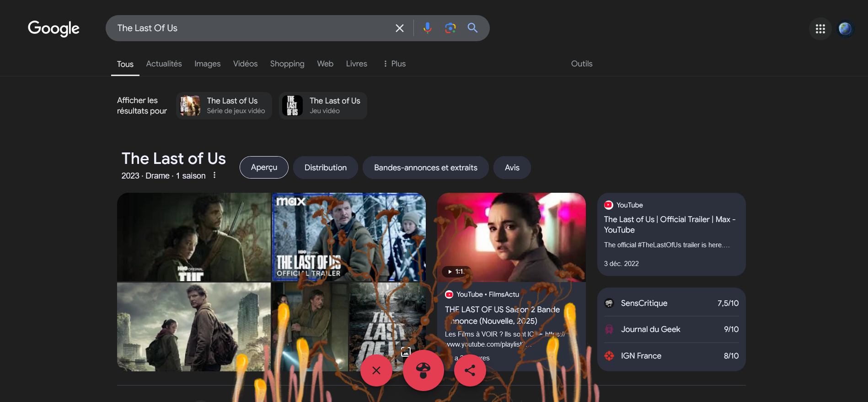Click the '2023 · Drame · 1 saison' subtitle
This screenshot has height=402, width=868.
[163, 176]
